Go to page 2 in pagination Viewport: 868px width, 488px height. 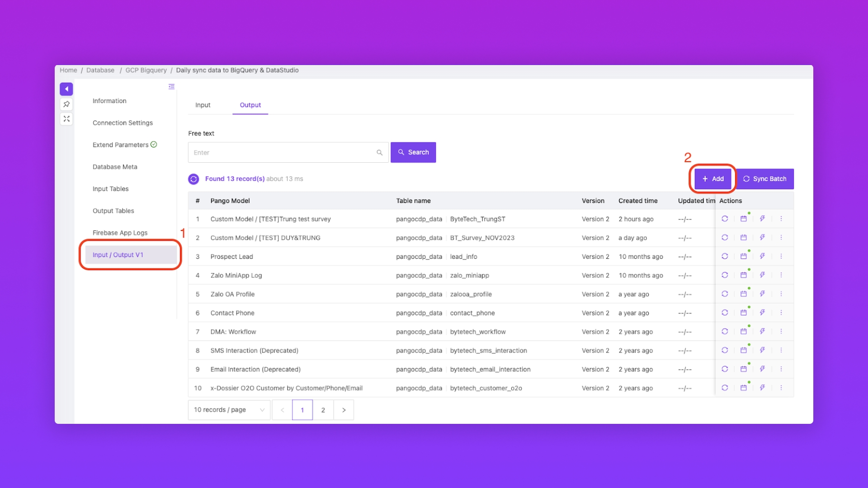pos(323,410)
